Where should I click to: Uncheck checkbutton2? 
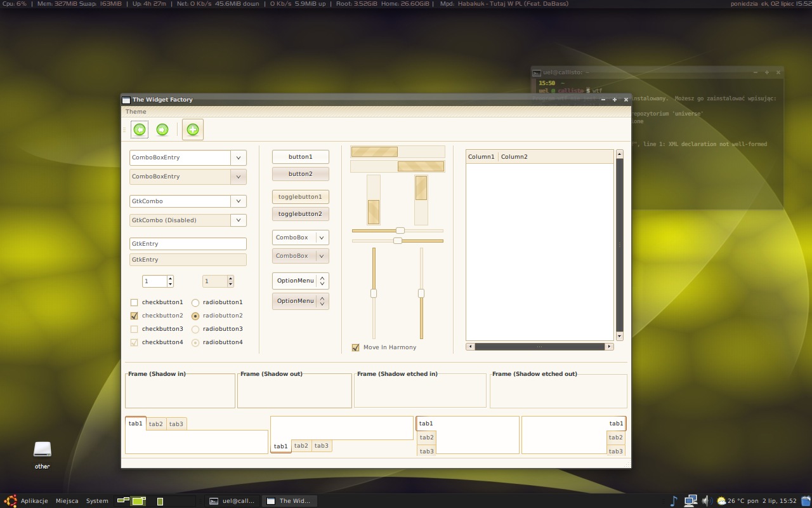[x=134, y=316]
